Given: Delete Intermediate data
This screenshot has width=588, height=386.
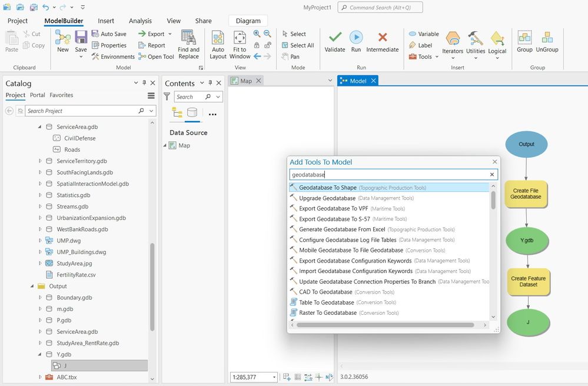Looking at the screenshot, I should [x=383, y=42].
